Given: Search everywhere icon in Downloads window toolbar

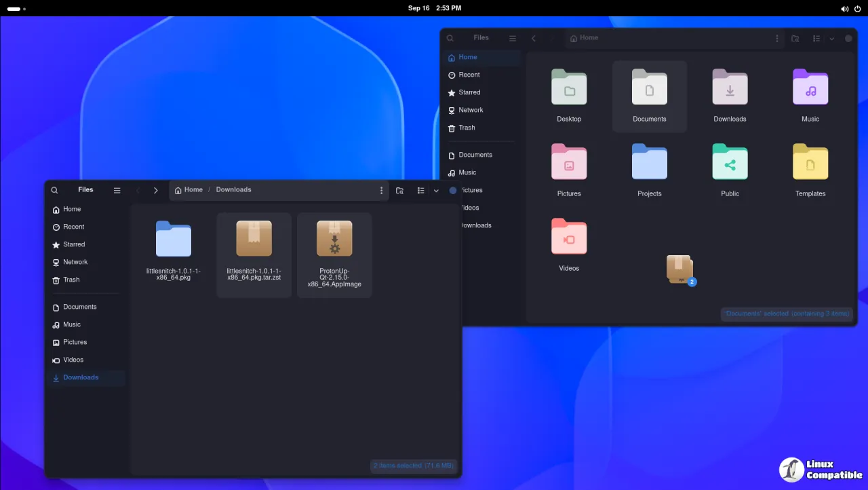Looking at the screenshot, I should pyautogui.click(x=399, y=191).
